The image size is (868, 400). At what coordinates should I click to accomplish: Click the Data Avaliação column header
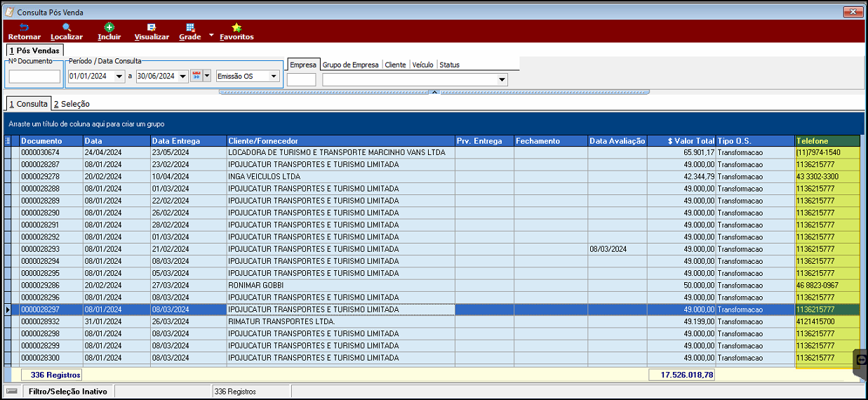617,141
